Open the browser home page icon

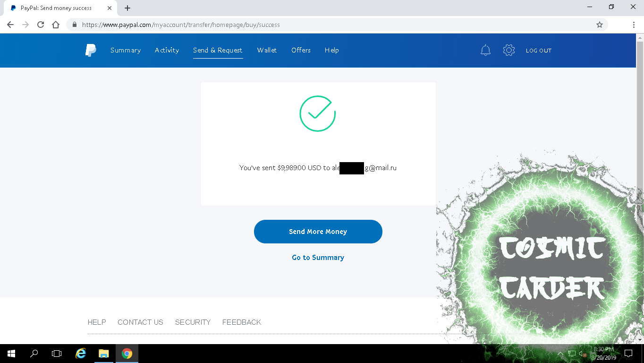tap(56, 25)
